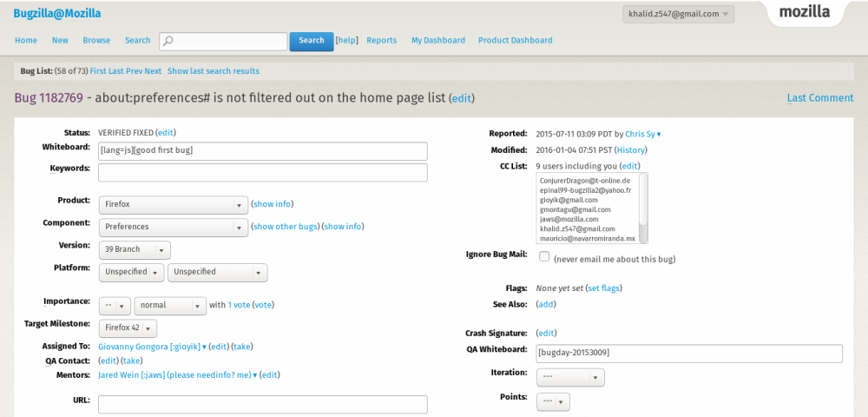Go to Home in the navigation bar
This screenshot has width=868, height=417.
point(26,41)
